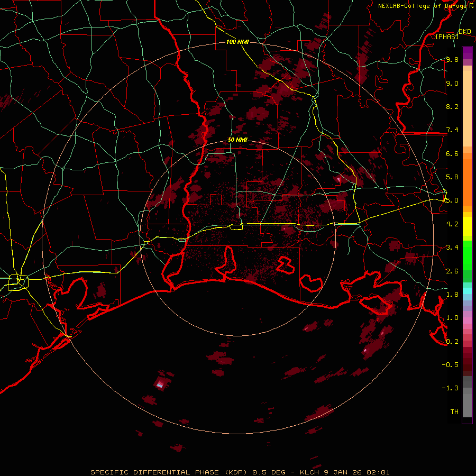Screen dimensions: 476x476
Task: Click the DKD label above the color scale
Action: pos(465,31)
